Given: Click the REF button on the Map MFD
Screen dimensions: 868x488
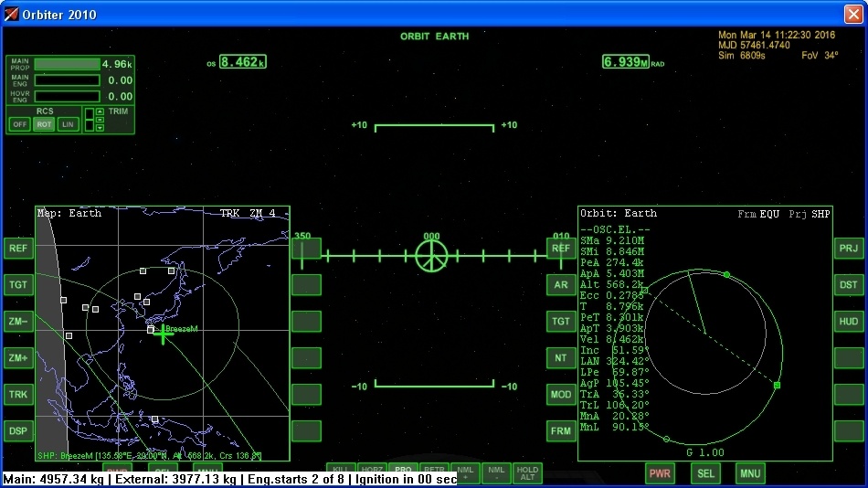Looking at the screenshot, I should (x=17, y=249).
